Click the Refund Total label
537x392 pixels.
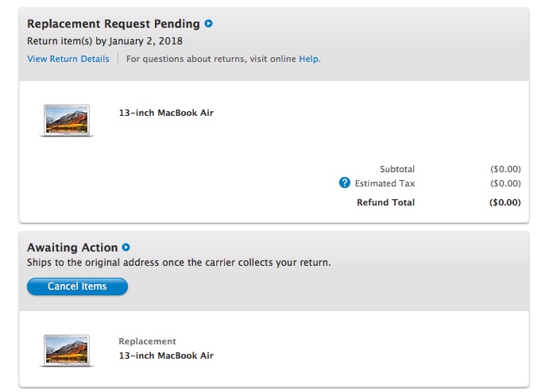pyautogui.click(x=385, y=202)
